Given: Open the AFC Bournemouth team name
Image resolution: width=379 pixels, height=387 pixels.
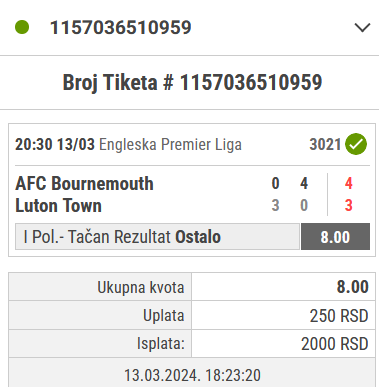Looking at the screenshot, I should 84,184.
